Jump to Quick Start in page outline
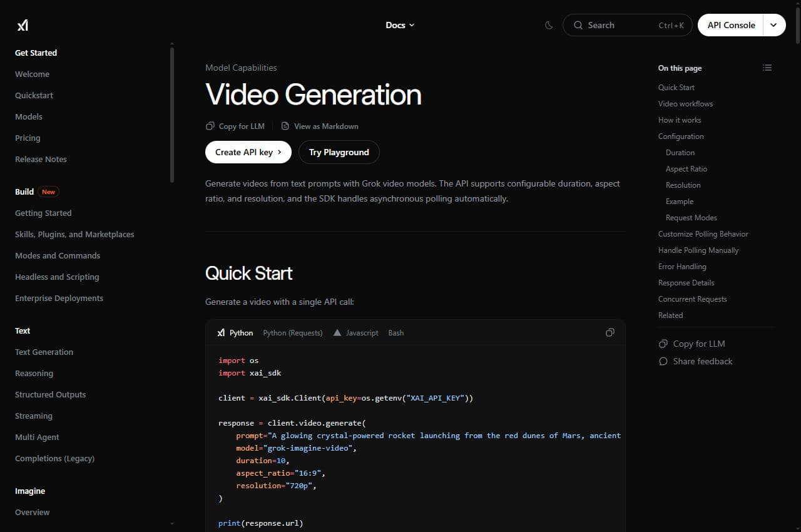Image resolution: width=801 pixels, height=532 pixels. (x=676, y=88)
